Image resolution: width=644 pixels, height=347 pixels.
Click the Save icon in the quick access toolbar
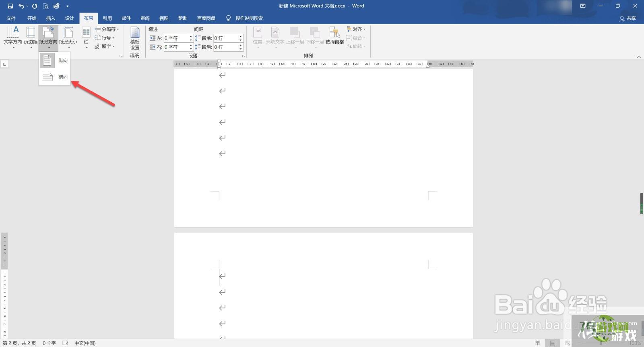10,6
